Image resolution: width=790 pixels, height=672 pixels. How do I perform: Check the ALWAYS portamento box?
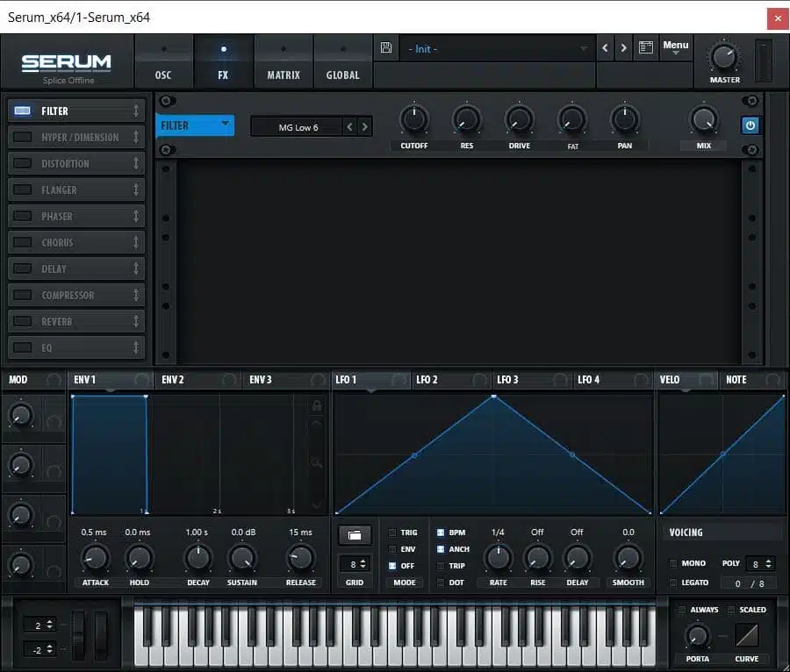click(681, 610)
